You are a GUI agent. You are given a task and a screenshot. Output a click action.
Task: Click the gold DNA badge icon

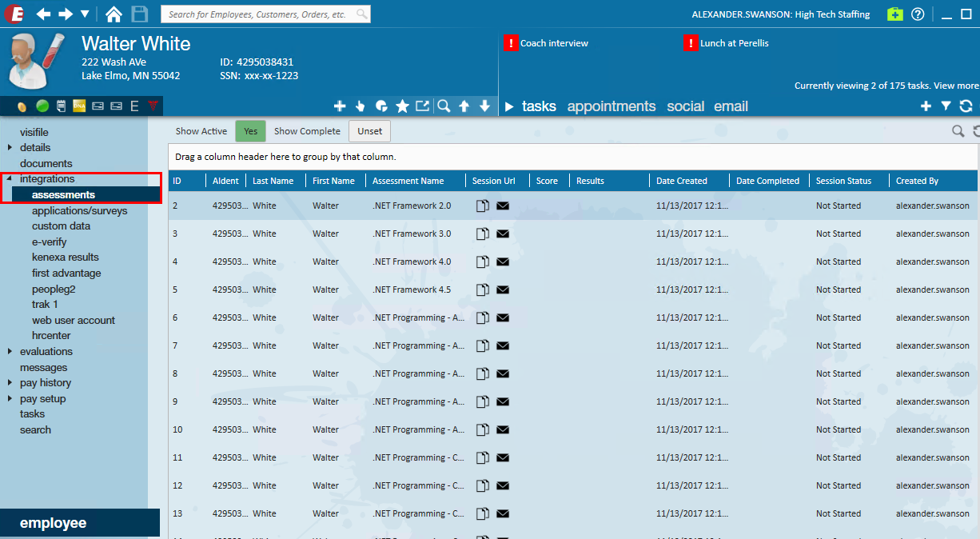[79, 106]
